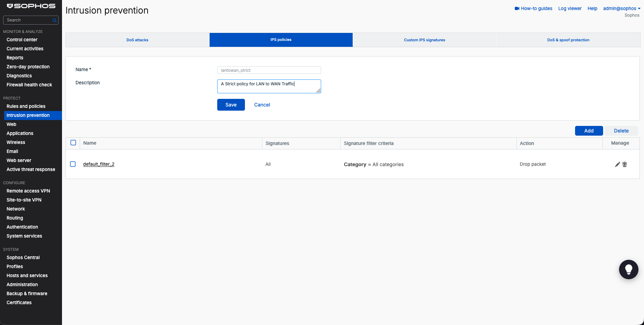Open System services menu item

24,236
